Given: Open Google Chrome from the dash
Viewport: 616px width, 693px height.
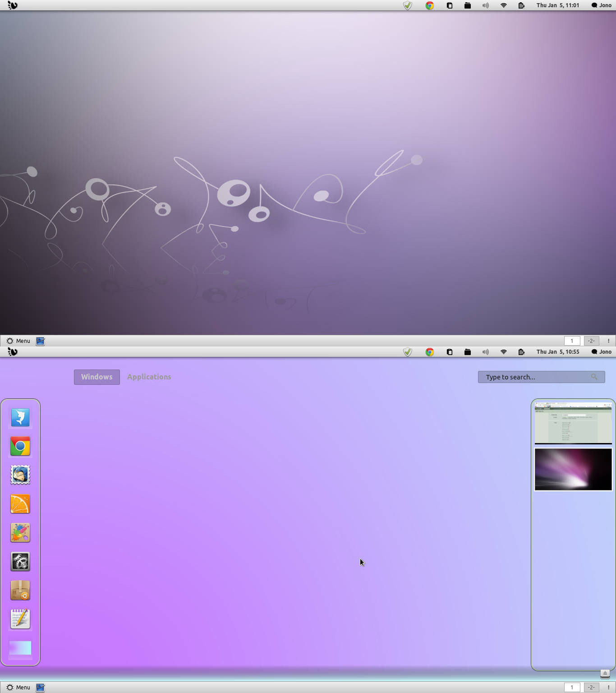Looking at the screenshot, I should tap(20, 446).
